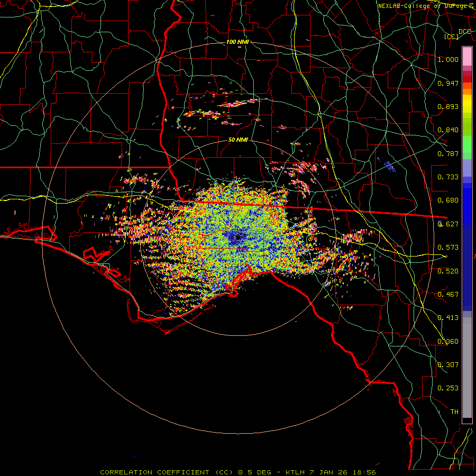Click the 0.627 color scale value
Image resolution: width=476 pixels, height=476 pixels.
pos(448,224)
